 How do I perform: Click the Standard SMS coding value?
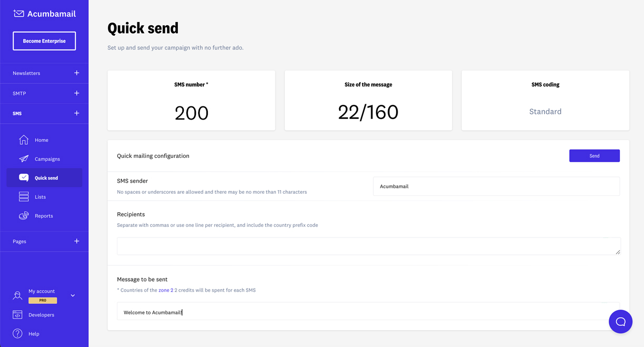pyautogui.click(x=545, y=112)
